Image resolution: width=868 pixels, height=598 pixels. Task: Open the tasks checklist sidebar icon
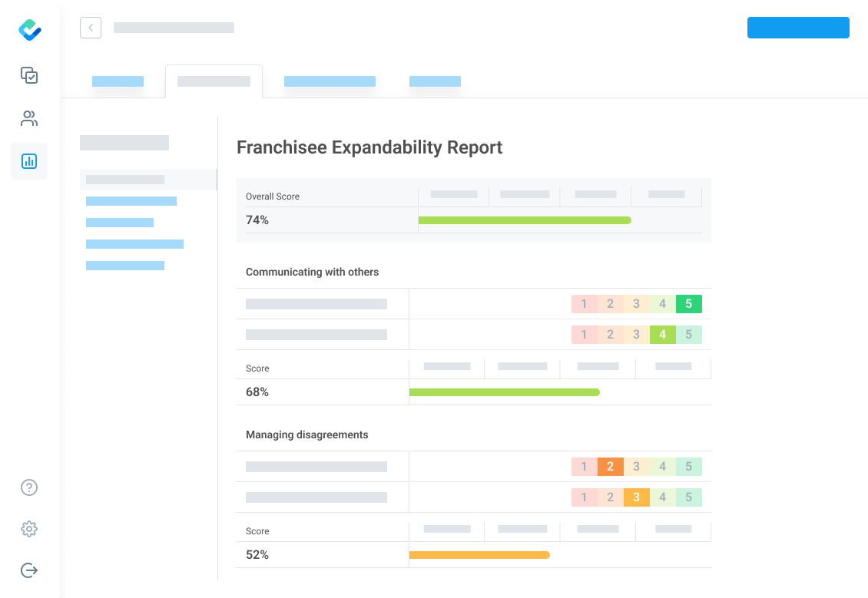tap(29, 75)
